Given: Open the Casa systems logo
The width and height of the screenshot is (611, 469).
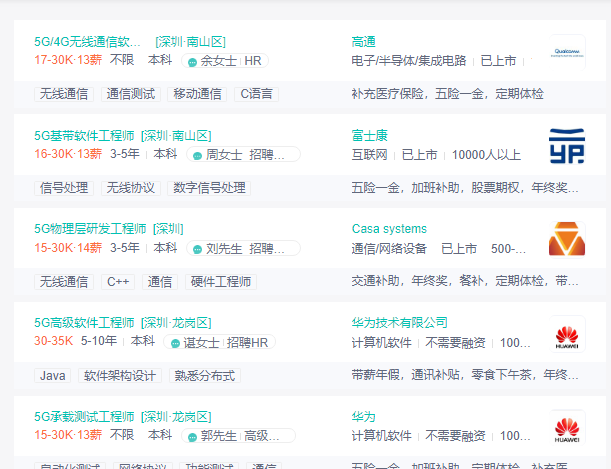Looking at the screenshot, I should (x=566, y=239).
